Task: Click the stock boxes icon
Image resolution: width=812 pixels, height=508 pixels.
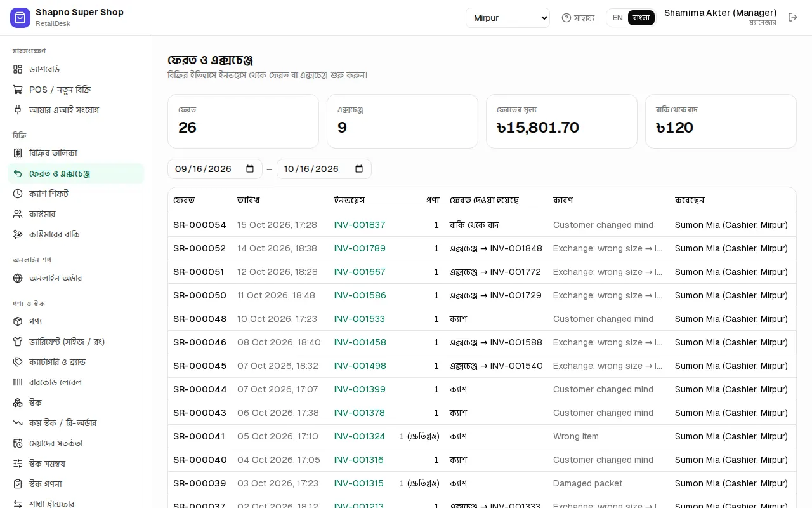Action: click(x=18, y=403)
